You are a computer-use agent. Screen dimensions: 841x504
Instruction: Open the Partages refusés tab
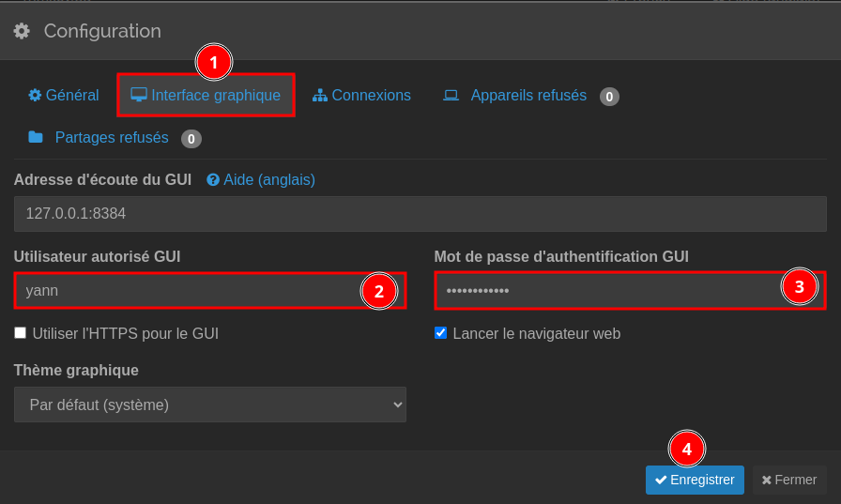pyautogui.click(x=112, y=137)
